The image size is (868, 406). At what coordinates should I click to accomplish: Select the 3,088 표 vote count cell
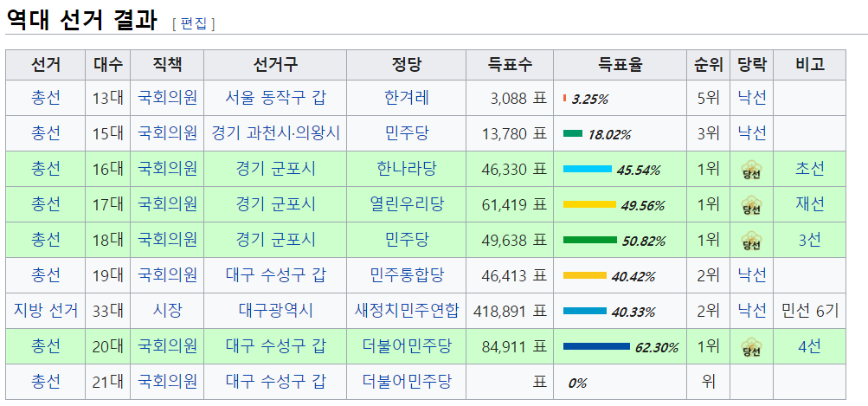click(510, 98)
